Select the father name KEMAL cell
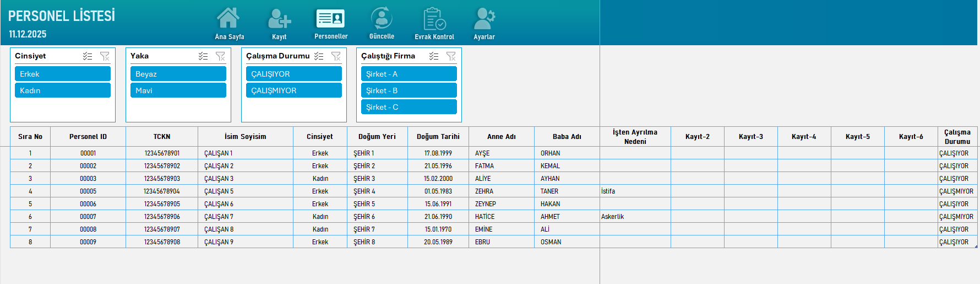 [x=567, y=166]
